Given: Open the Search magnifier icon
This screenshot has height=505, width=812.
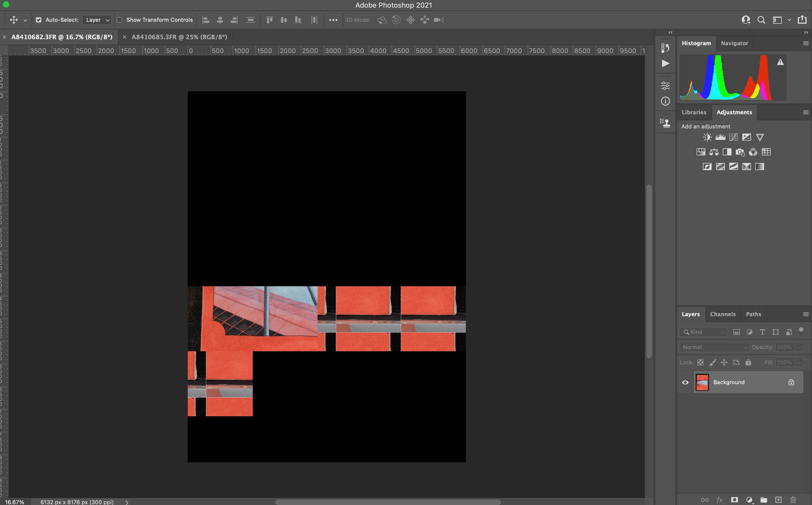Looking at the screenshot, I should tap(761, 20).
